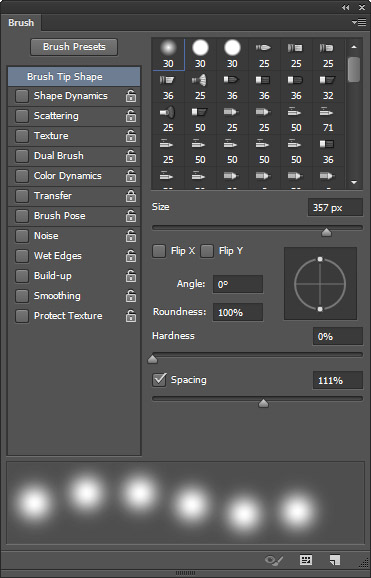Click the Hardness slider handle
The image size is (371, 578).
click(x=152, y=359)
